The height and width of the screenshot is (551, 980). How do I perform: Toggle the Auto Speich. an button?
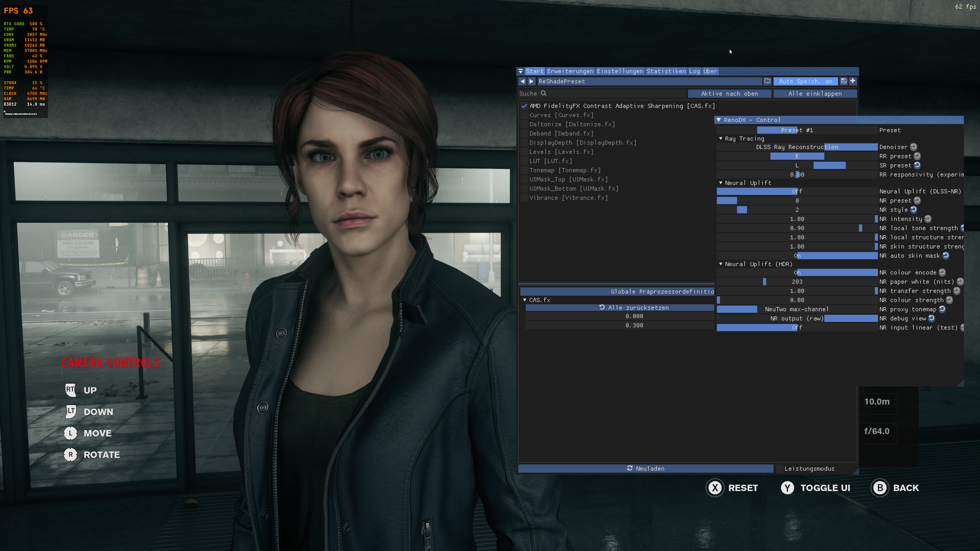point(805,81)
